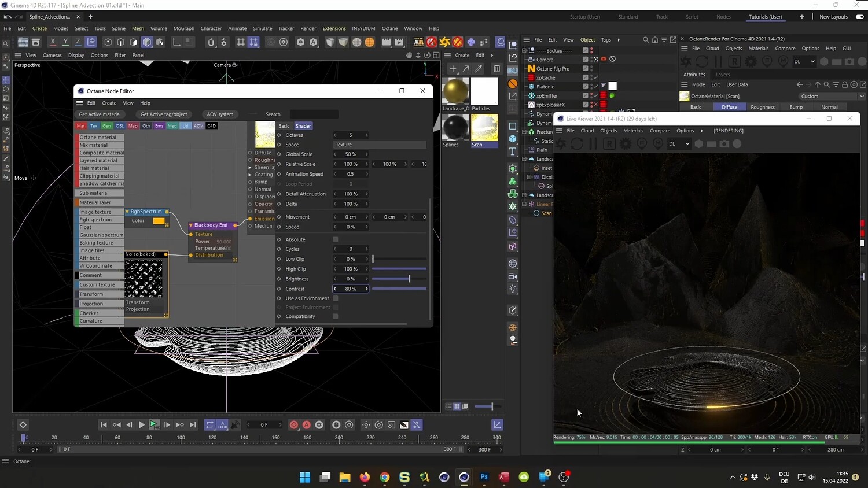Image resolution: width=868 pixels, height=488 pixels.
Task: Lock the Z axis in the toolbar
Action: 78,42
